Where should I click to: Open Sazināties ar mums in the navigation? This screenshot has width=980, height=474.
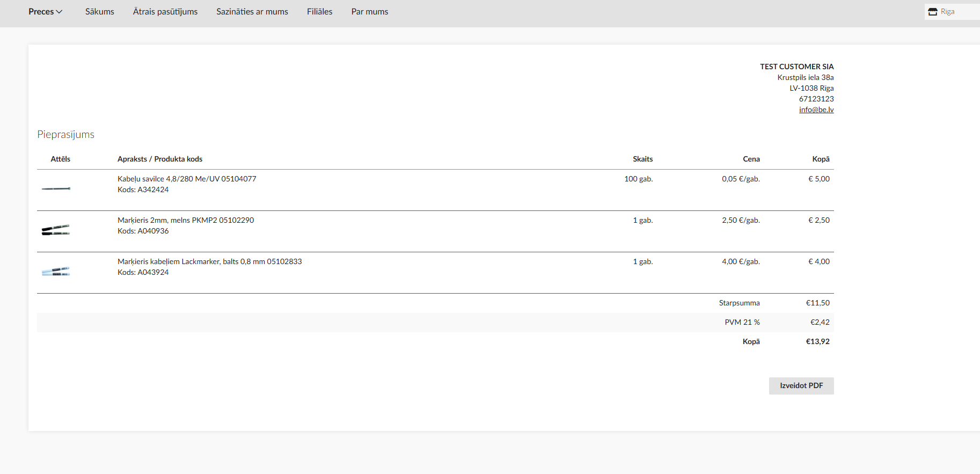point(252,12)
